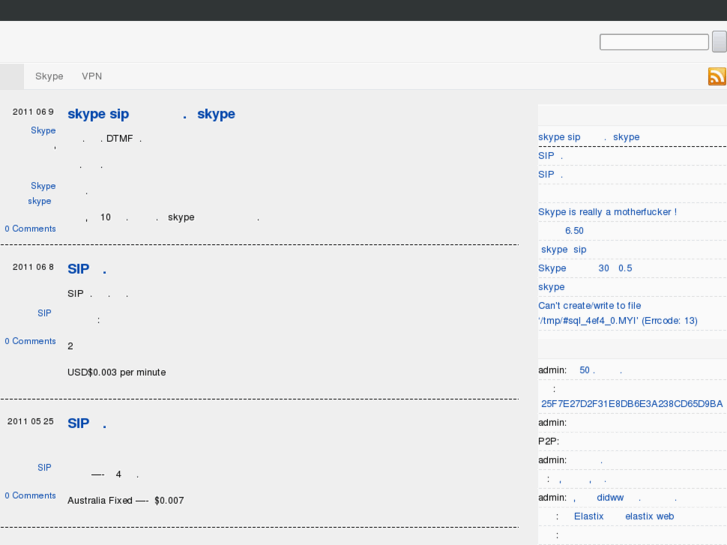This screenshot has width=727, height=545.
Task: Open the post title 'skype sip . skype'
Action: point(151,114)
